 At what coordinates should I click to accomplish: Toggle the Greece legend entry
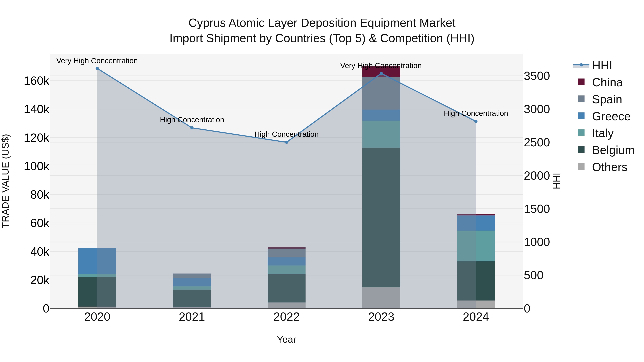[604, 116]
